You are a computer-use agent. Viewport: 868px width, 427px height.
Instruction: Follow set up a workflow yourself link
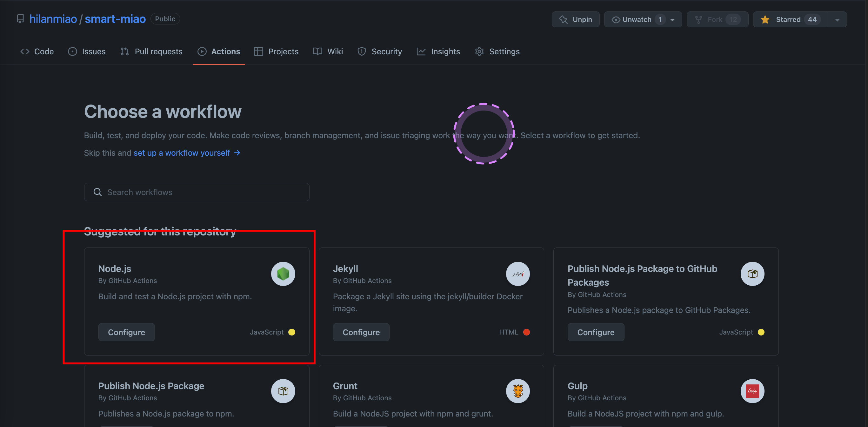coord(187,153)
